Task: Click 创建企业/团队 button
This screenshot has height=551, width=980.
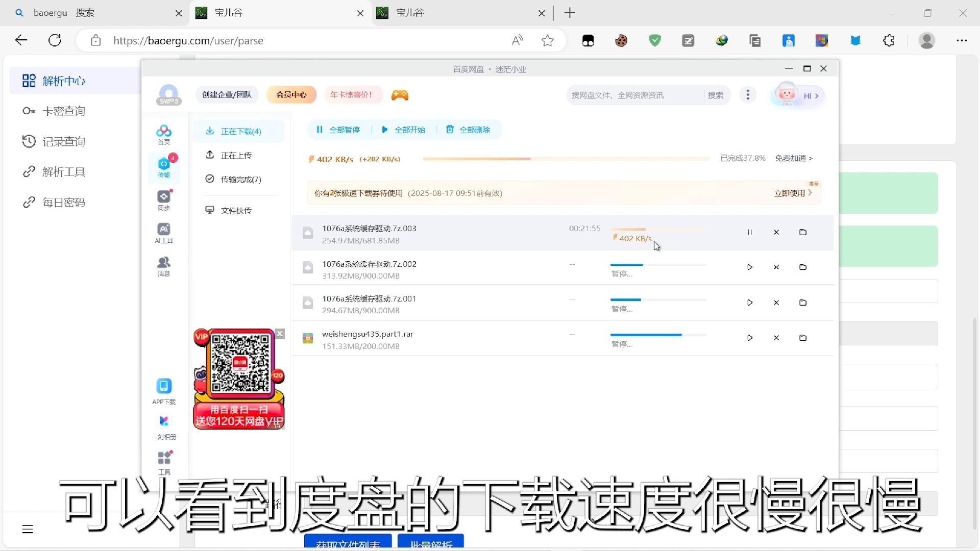Action: pyautogui.click(x=227, y=95)
